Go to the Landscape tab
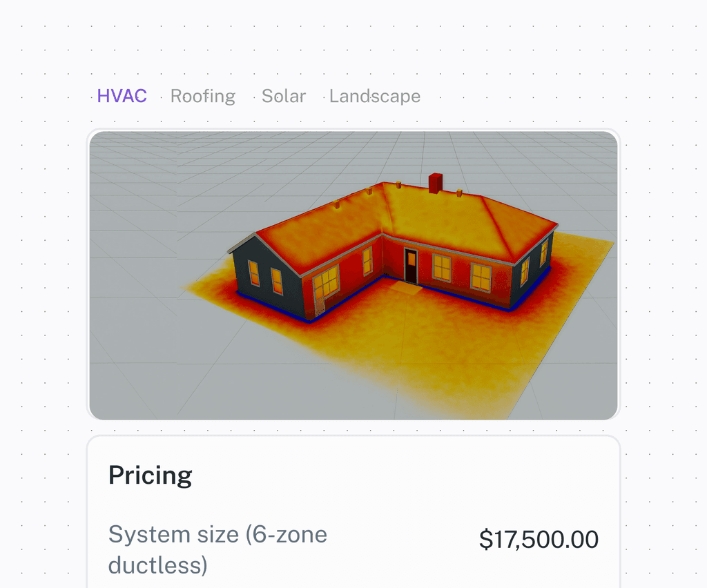Viewport: 707px width, 588px height. tap(375, 96)
